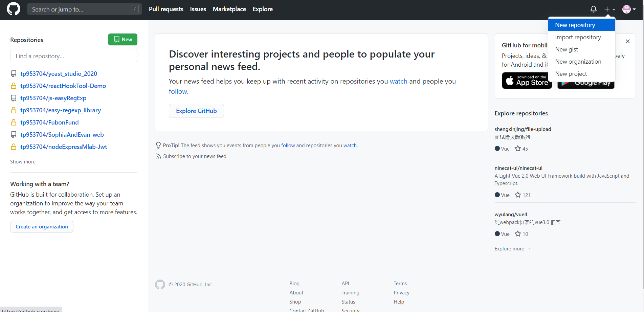This screenshot has height=312, width=644.
Task: Click repo icon beside tp953704/yeast_studio_2020
Action: (14, 74)
